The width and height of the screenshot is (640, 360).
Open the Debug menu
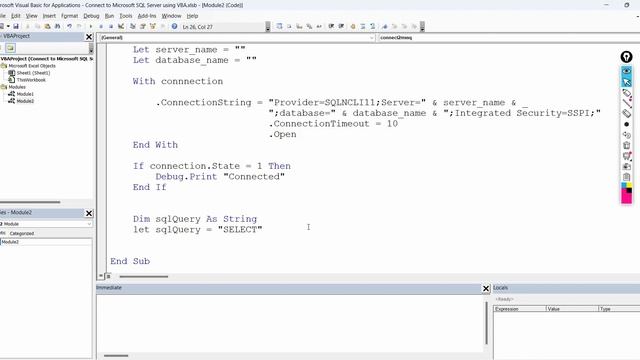coord(91,16)
